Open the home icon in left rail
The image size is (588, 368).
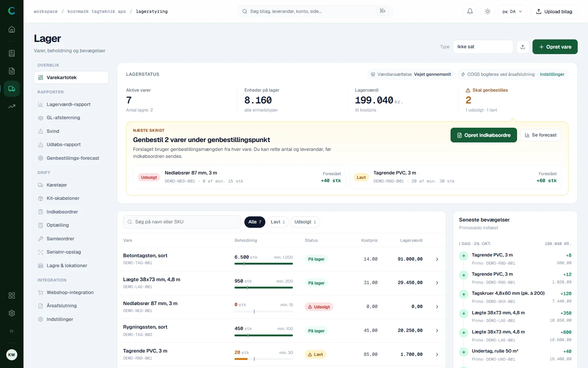point(12,29)
